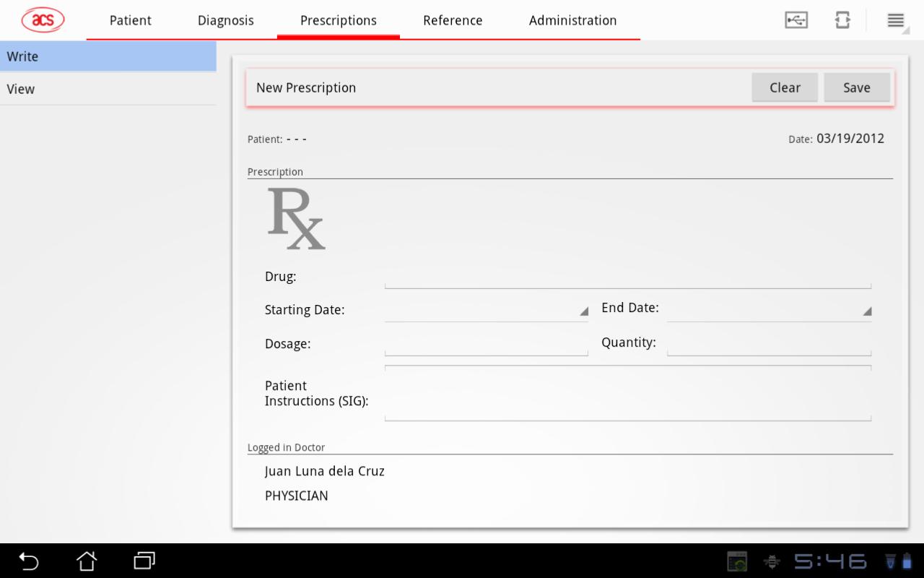The width and height of the screenshot is (924, 578).
Task: Click the Dosage text field
Action: (x=486, y=344)
